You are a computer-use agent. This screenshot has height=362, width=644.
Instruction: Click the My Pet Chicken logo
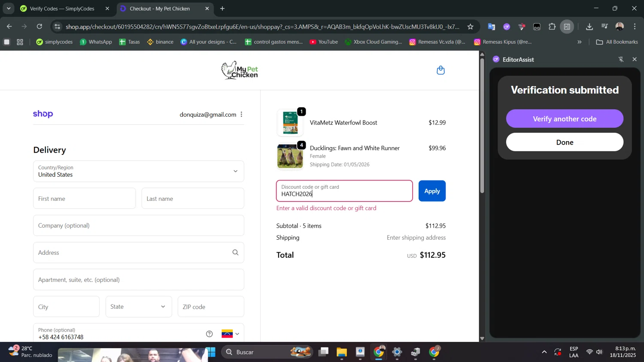[x=240, y=70]
